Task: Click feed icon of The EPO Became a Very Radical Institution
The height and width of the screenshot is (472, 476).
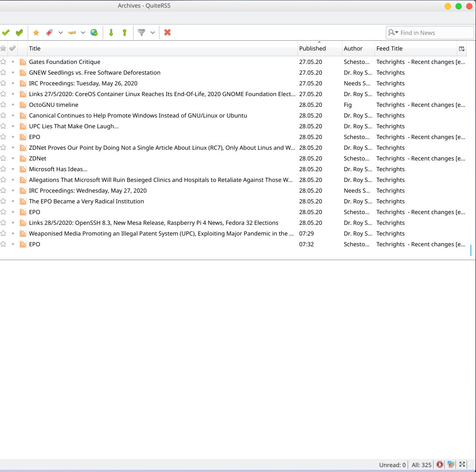Action: pyautogui.click(x=23, y=202)
